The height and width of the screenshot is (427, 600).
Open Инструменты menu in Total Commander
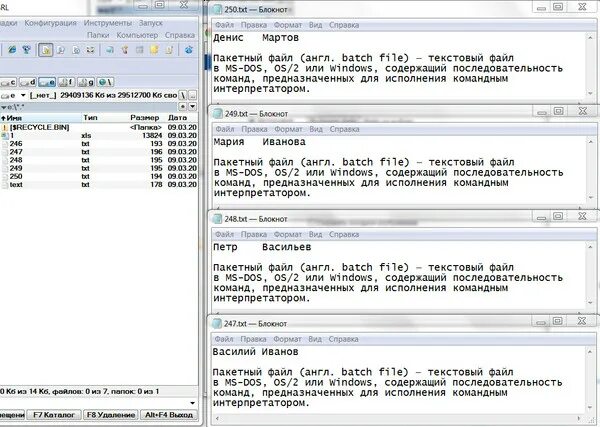tap(108, 23)
